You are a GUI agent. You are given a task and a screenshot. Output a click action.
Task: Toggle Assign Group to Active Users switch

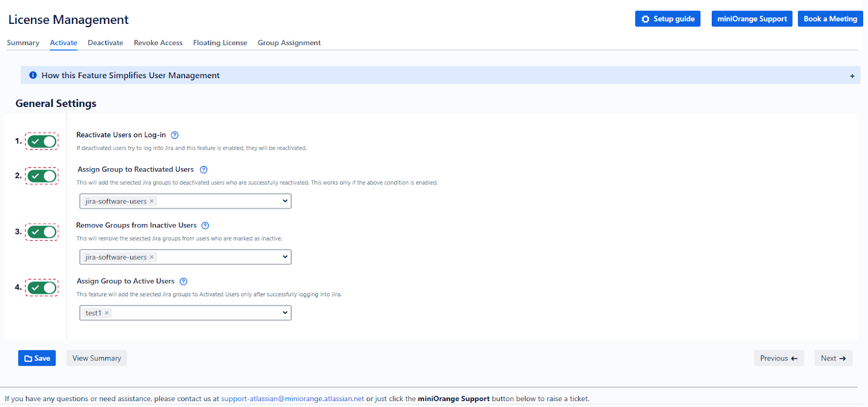[x=42, y=288]
